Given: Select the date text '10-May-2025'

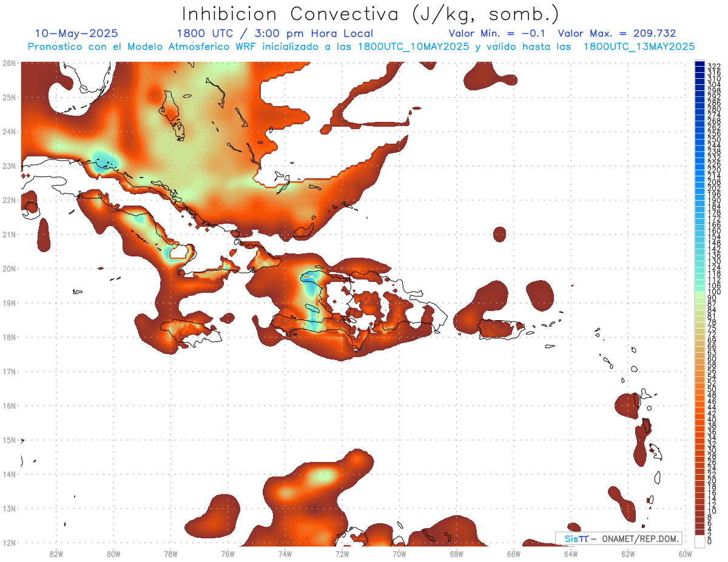Looking at the screenshot, I should (76, 33).
